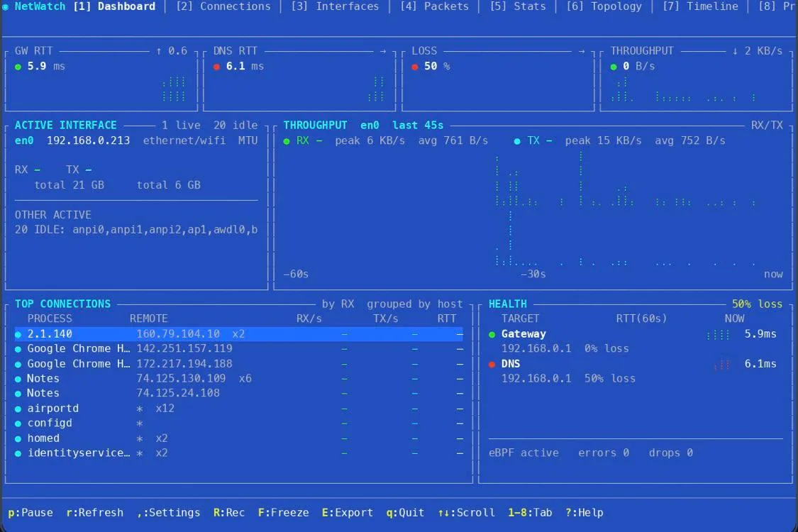This screenshot has height=532, width=798.
Task: Click the 50 % LOSS value
Action: click(437, 66)
